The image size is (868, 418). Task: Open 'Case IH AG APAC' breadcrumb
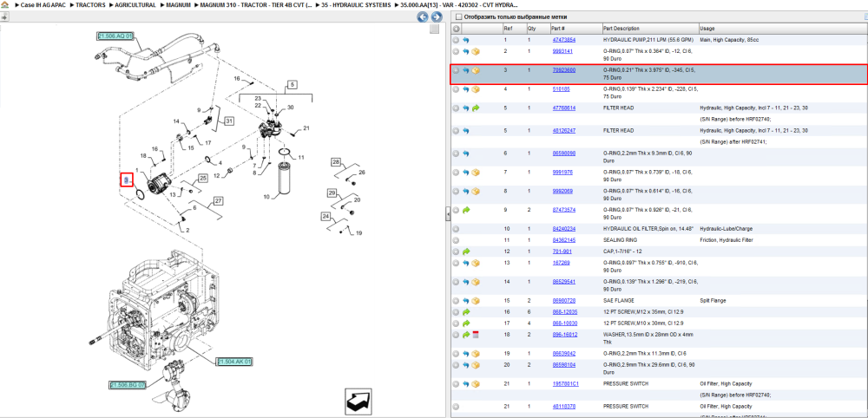(43, 4)
